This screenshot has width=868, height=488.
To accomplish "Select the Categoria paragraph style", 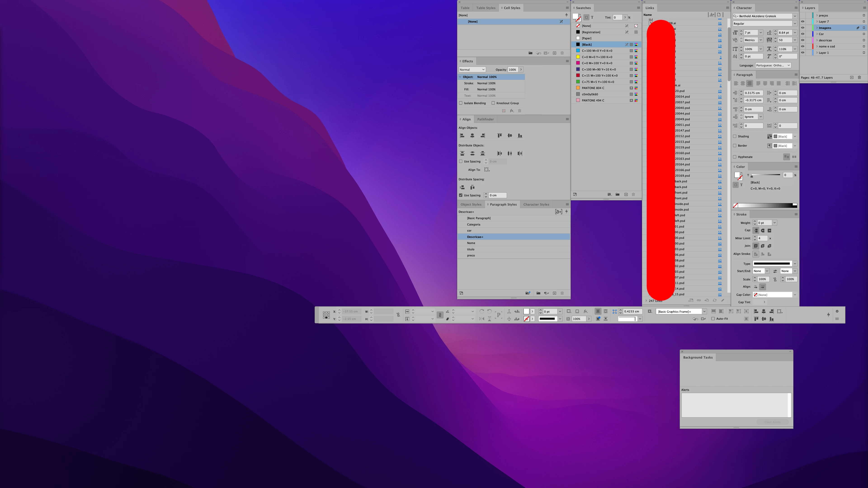I will point(473,225).
